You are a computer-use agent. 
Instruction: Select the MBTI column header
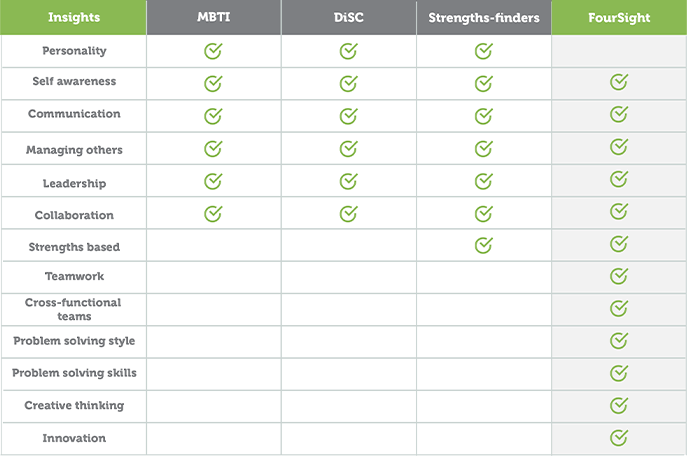pyautogui.click(x=213, y=17)
